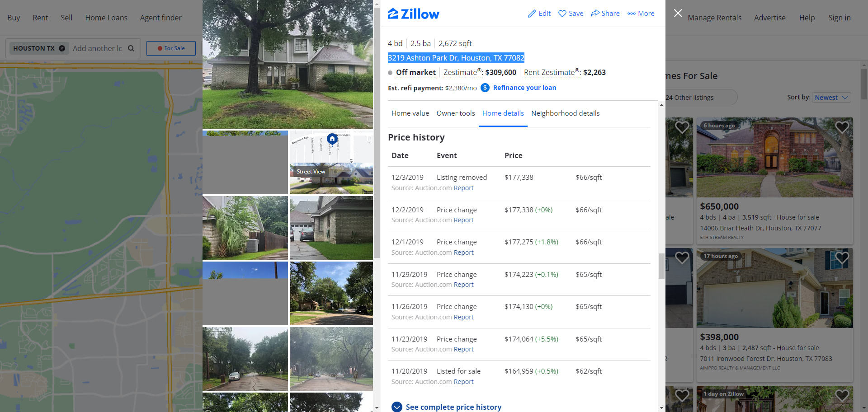
Task: Open palm tree side yard photo
Action: click(245, 228)
